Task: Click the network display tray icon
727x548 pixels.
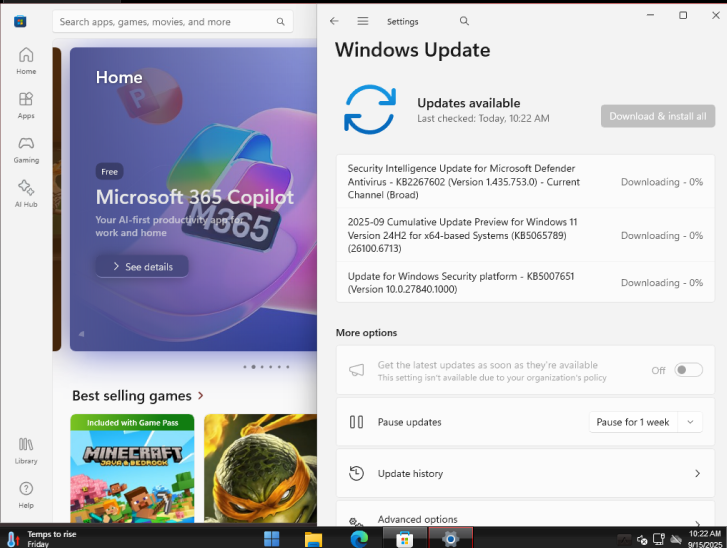Action: point(659,539)
